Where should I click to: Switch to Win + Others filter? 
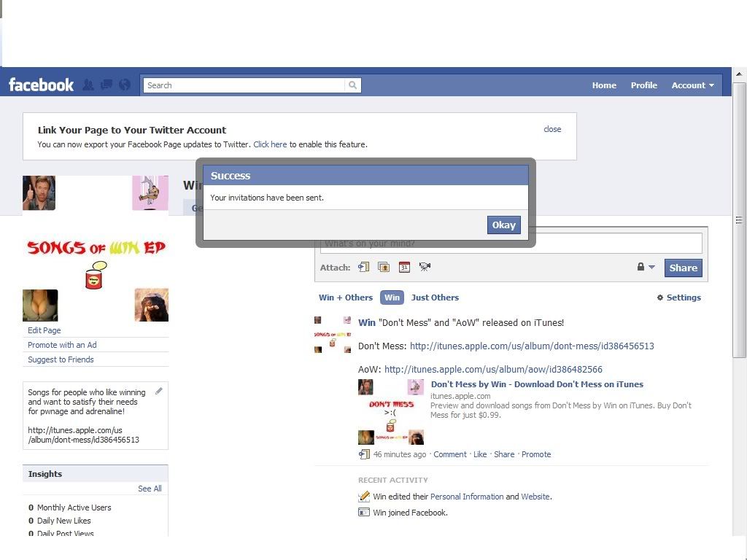pos(346,297)
